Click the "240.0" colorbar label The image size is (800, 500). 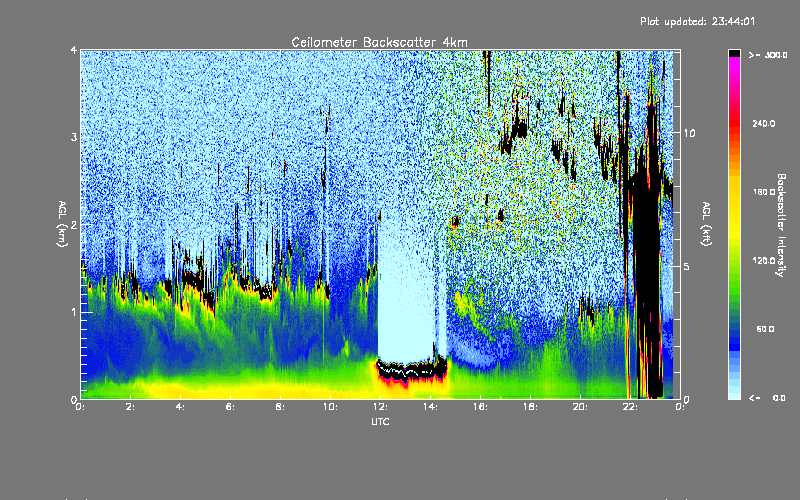point(764,123)
